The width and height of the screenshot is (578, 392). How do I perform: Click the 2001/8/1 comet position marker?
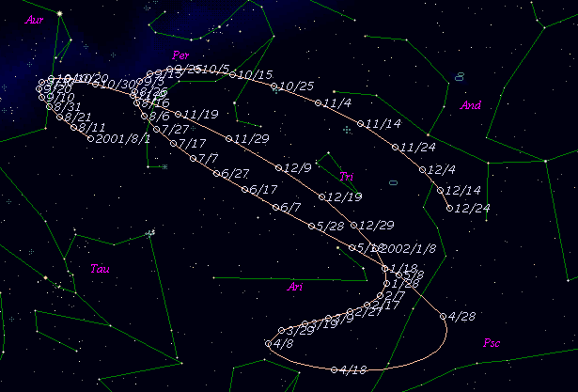click(x=90, y=138)
